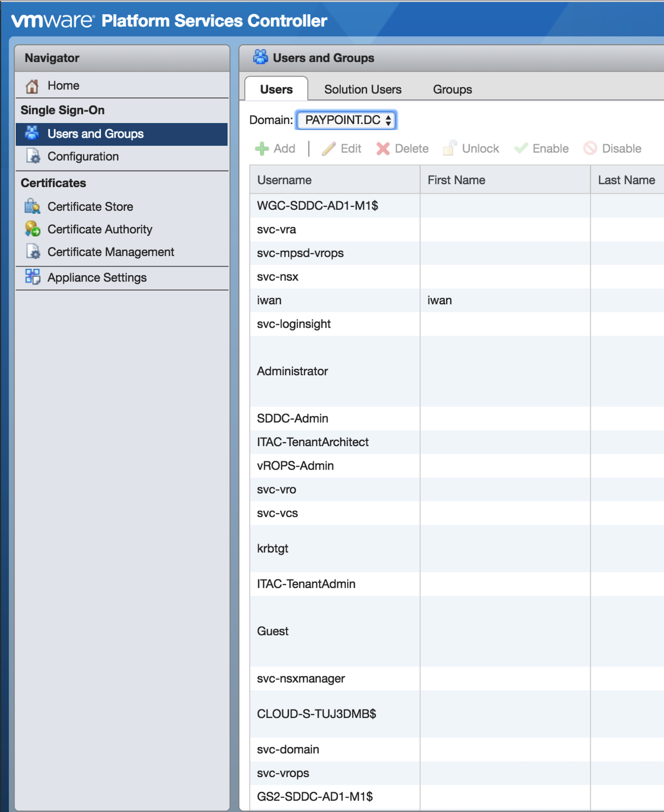
Task: Click the Appliance Settings icon
Action: [32, 277]
